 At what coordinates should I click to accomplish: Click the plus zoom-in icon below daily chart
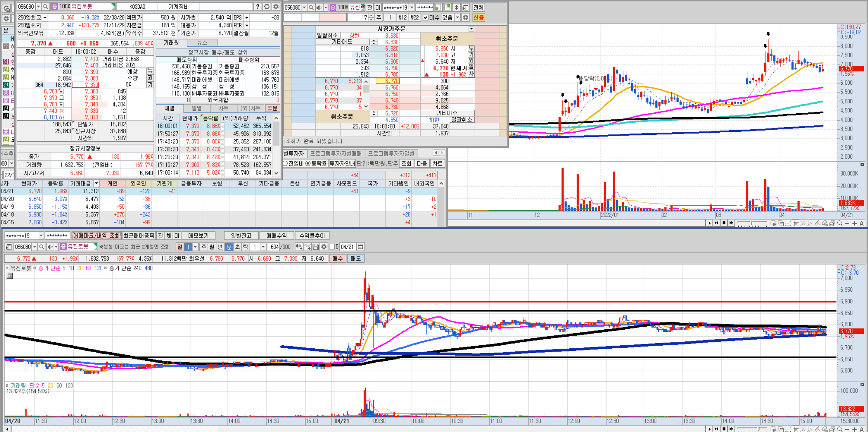click(854, 224)
